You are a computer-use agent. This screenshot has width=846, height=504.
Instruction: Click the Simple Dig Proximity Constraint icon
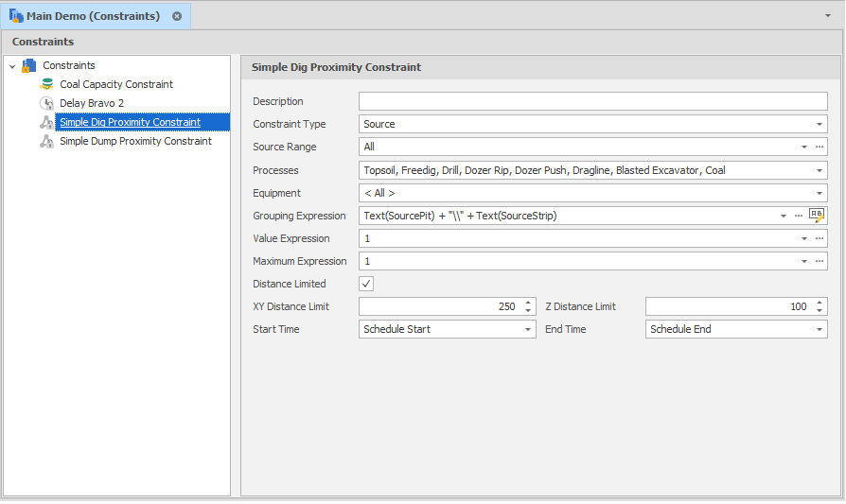coord(46,122)
